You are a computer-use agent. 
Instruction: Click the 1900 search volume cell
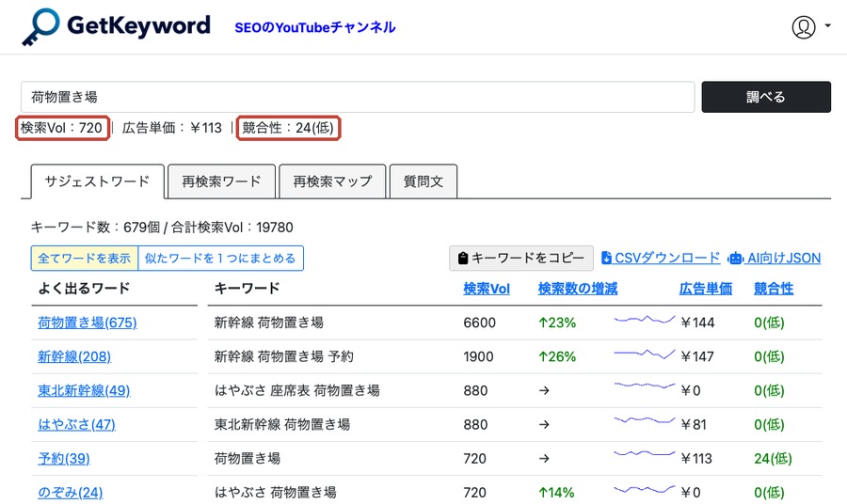point(478,356)
